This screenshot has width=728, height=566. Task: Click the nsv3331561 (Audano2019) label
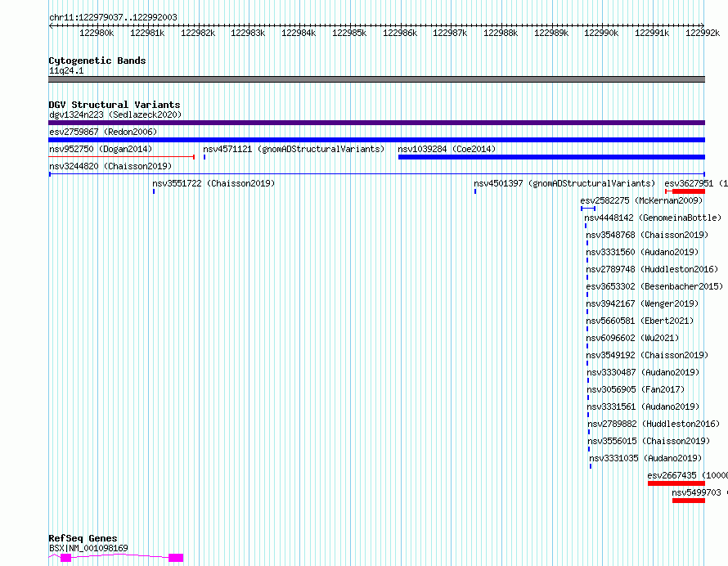tap(643, 407)
